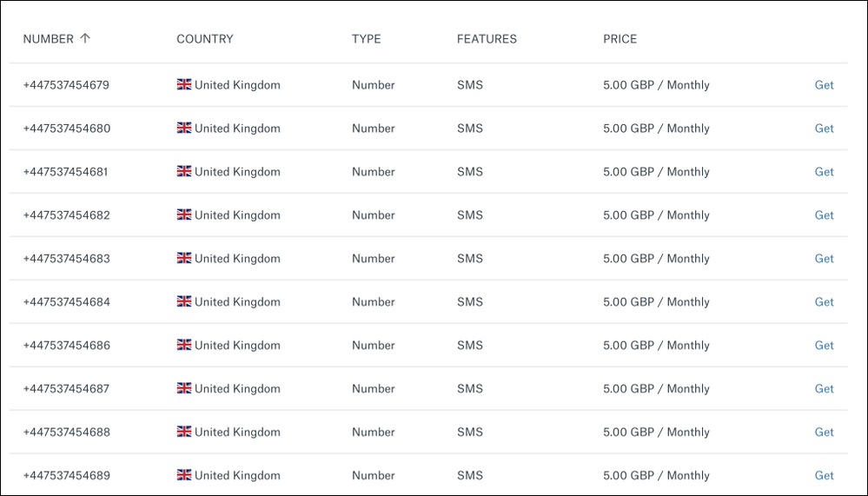This screenshot has height=496, width=868.
Task: Click the UK flag beside +447537454679
Action: point(184,84)
